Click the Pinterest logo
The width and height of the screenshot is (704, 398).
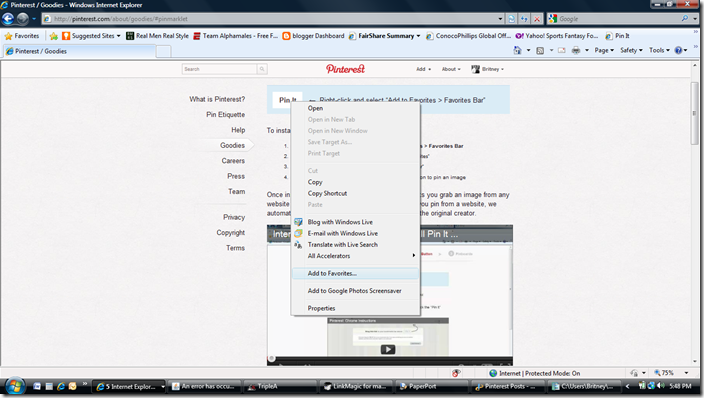(x=345, y=69)
